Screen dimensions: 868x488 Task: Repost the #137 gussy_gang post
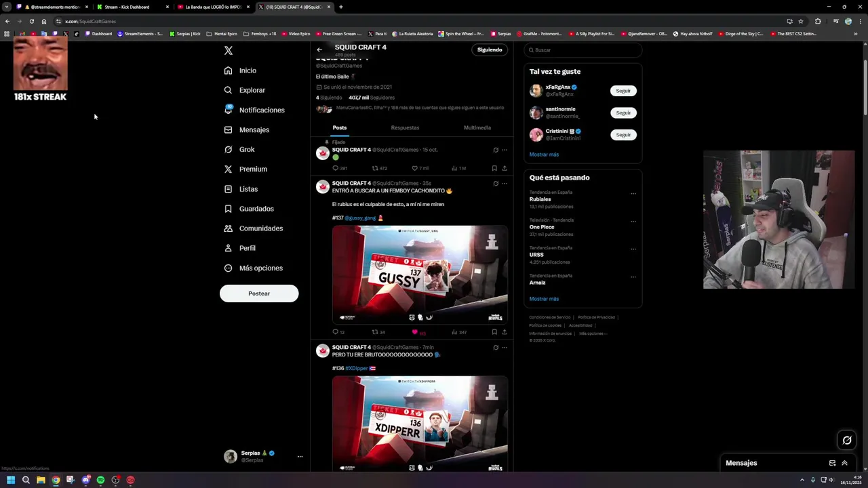click(375, 332)
